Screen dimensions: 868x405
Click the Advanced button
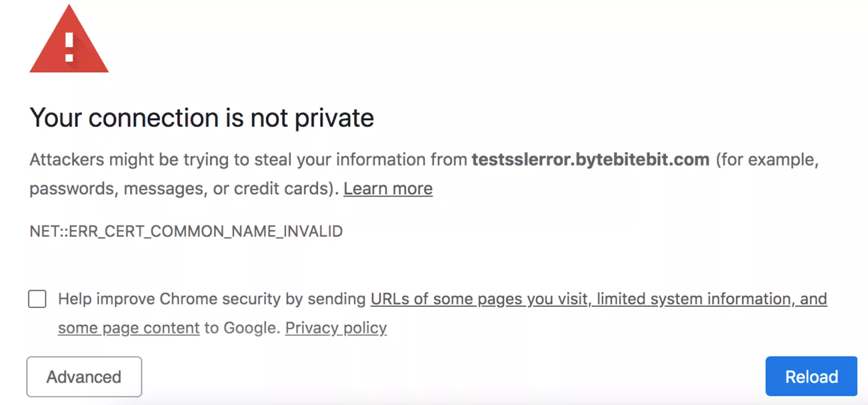point(84,377)
